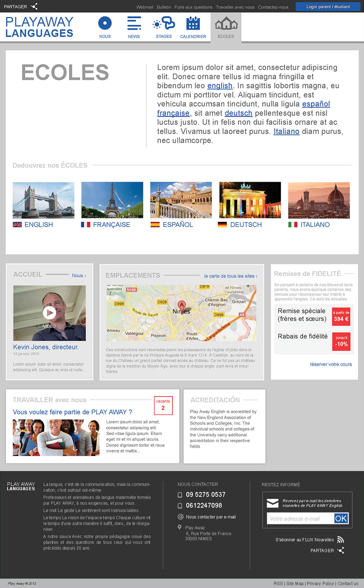Click réserver votre cours link
Image resolution: width=364 pixels, height=588 pixels.
pos(331,364)
